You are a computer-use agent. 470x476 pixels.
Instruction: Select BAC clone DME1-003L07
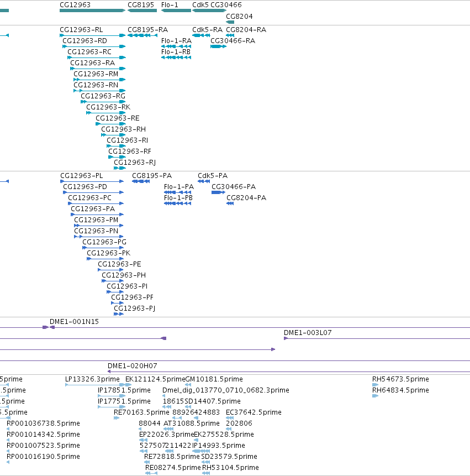pyautogui.click(x=377, y=338)
